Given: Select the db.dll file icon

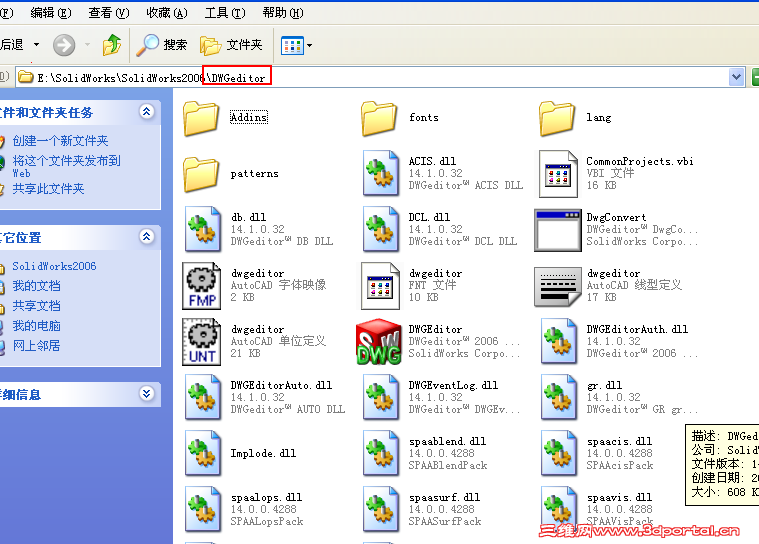Looking at the screenshot, I should [203, 229].
